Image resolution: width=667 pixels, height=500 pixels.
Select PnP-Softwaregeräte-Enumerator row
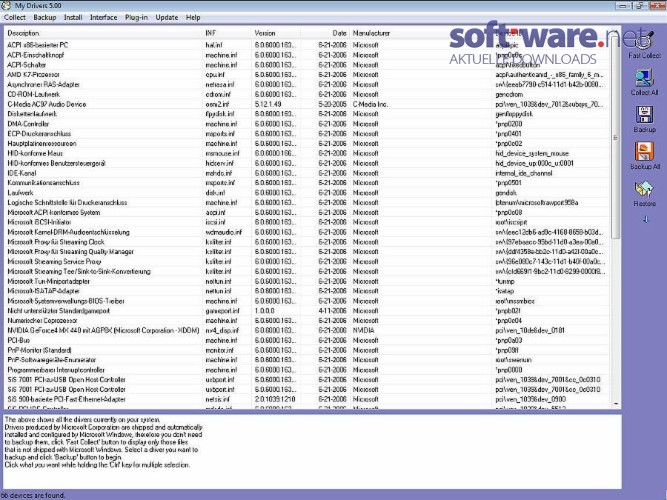[306, 360]
